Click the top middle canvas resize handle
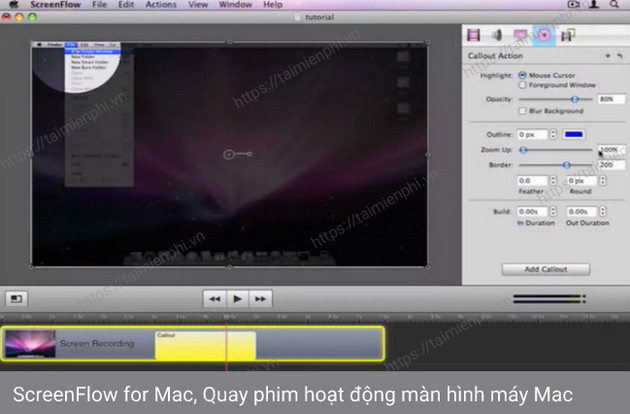630x414 pixels. click(229, 42)
